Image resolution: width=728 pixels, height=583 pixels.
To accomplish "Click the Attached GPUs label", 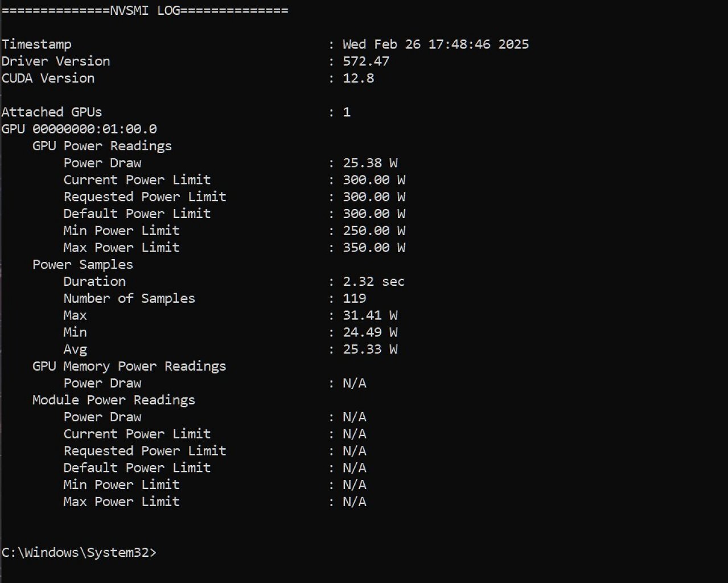I will [52, 112].
